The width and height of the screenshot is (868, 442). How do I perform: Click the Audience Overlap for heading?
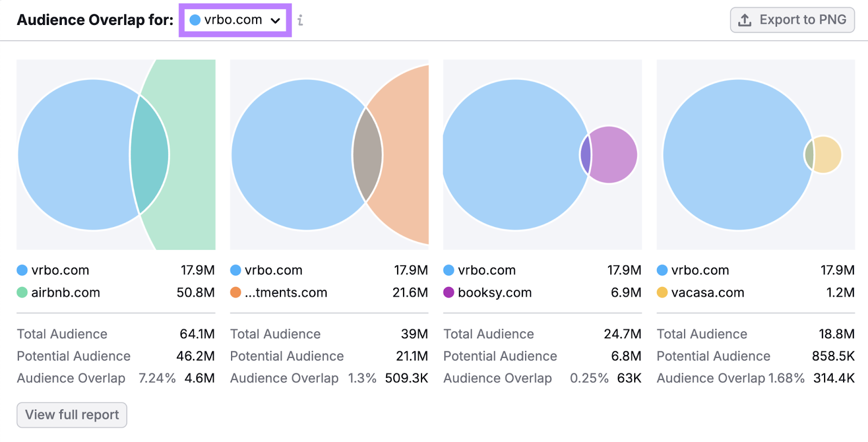click(x=95, y=20)
